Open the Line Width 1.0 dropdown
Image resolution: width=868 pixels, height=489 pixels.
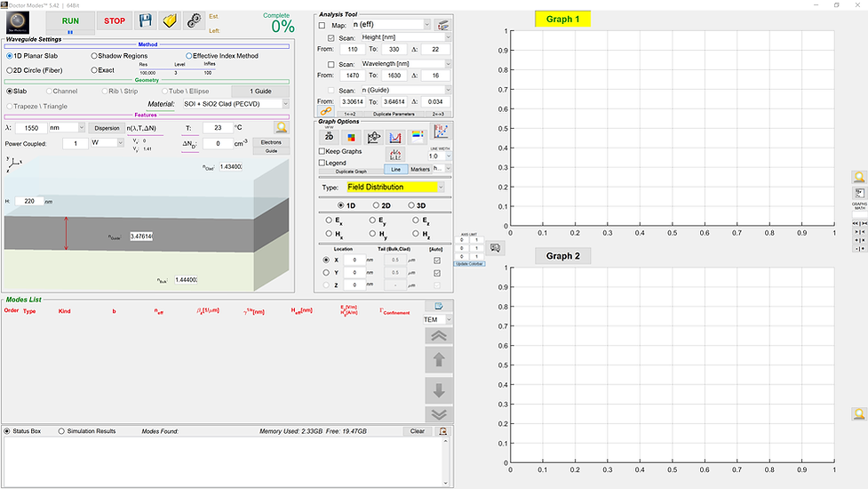click(440, 156)
